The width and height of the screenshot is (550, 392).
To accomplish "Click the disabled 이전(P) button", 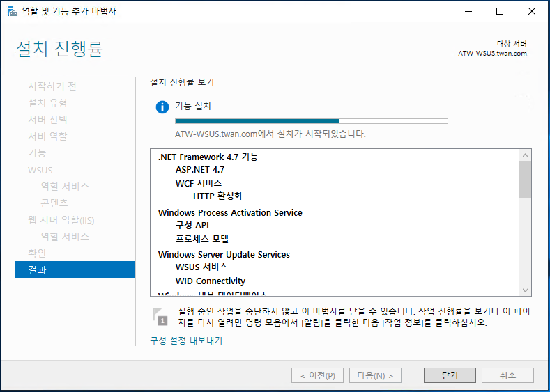I will (x=317, y=375).
